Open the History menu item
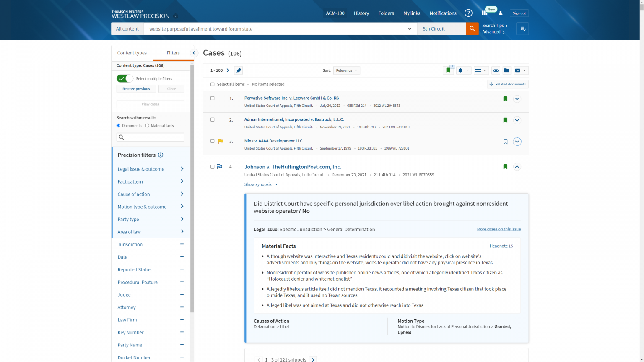 pyautogui.click(x=361, y=13)
